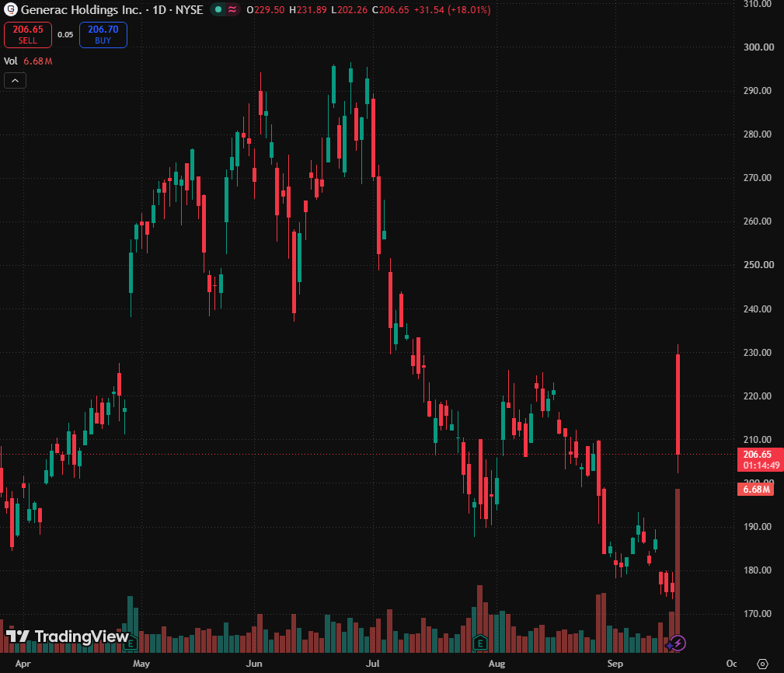The image size is (784, 673).
Task: Click the 6.68 M volume axis label
Action: pos(755,489)
